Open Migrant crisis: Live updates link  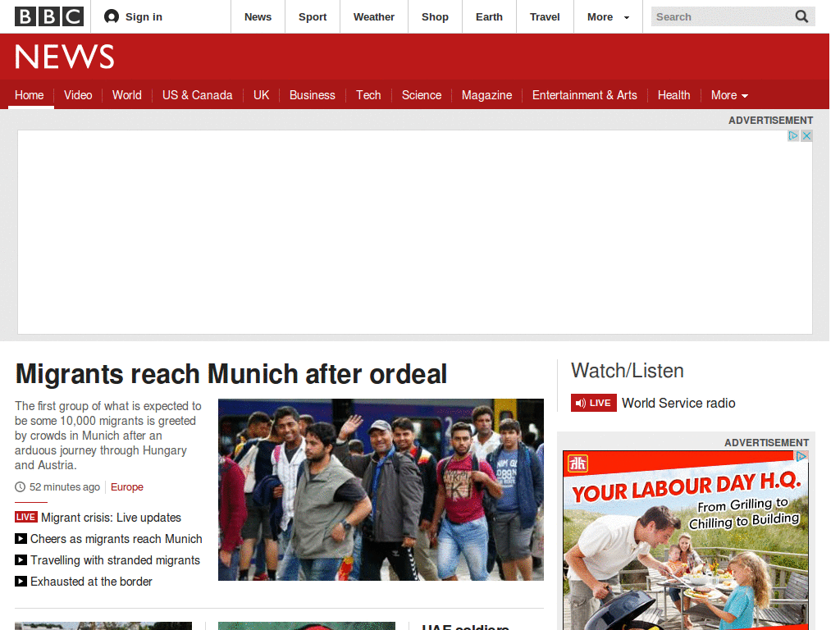(x=111, y=518)
